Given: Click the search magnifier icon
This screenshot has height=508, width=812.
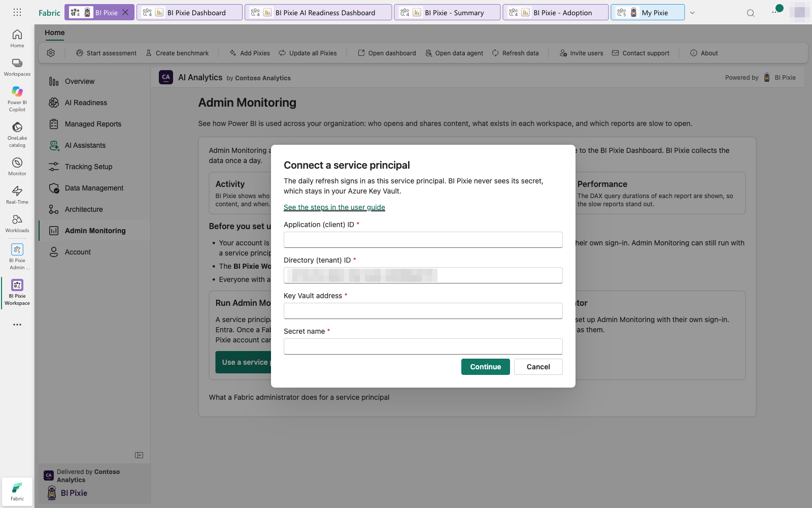Looking at the screenshot, I should [751, 13].
